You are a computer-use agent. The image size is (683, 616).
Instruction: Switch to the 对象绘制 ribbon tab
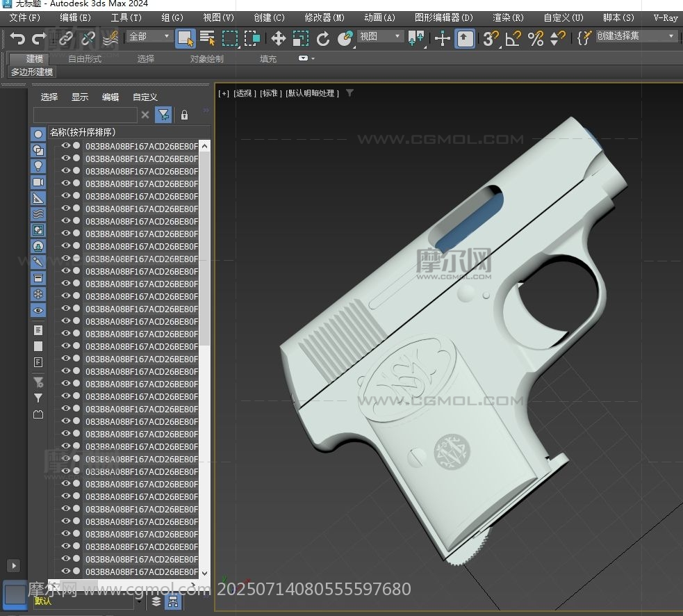click(x=207, y=58)
